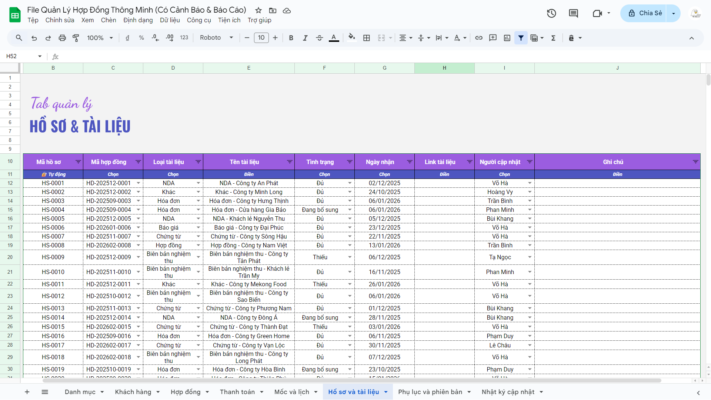Open the text color picker
Image resolution: width=711 pixels, height=400 pixels.
(x=336, y=38)
